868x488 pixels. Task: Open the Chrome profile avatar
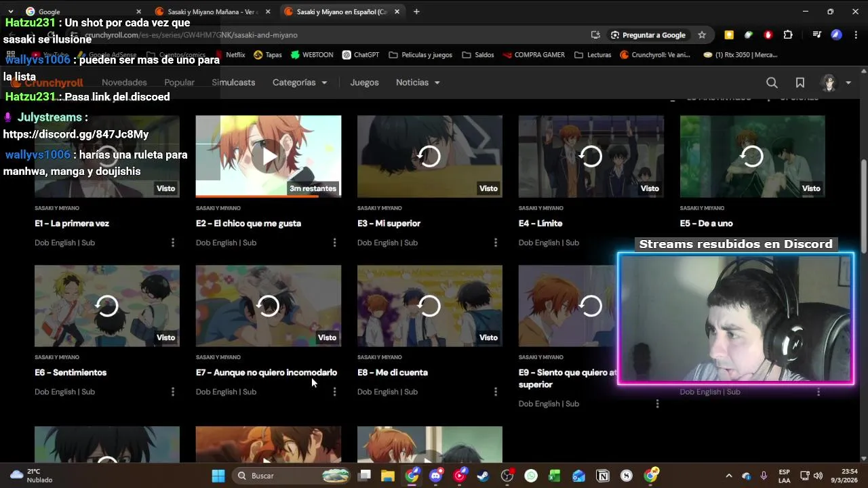(836, 35)
